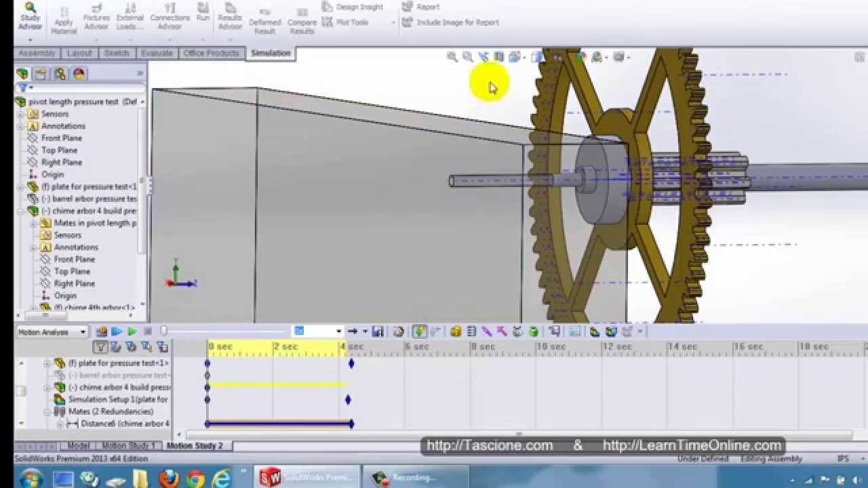The height and width of the screenshot is (488, 868).
Task: Add a Contact element
Action: pyautogui.click(x=518, y=331)
